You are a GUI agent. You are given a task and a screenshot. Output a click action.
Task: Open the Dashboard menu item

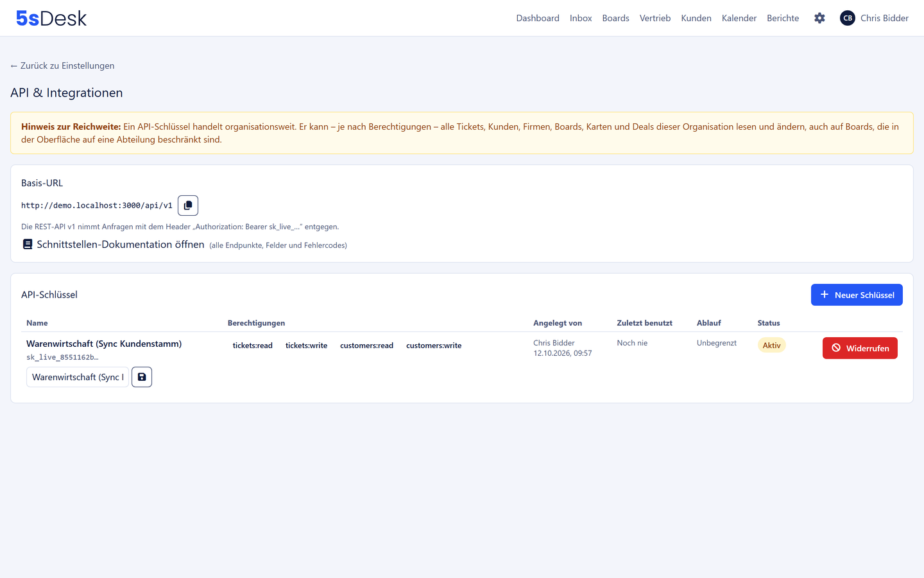click(538, 18)
